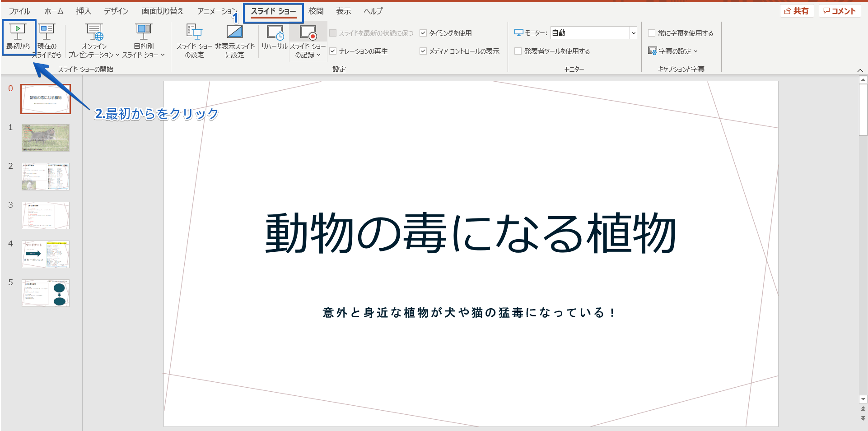This screenshot has width=868, height=431.
Task: Set current slide as hidden with 非表示スライドに設定
Action: (234, 41)
